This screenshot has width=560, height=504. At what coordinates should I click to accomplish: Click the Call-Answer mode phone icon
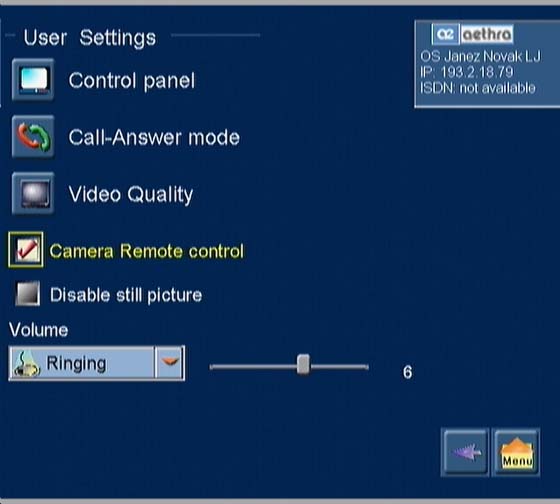(33, 136)
